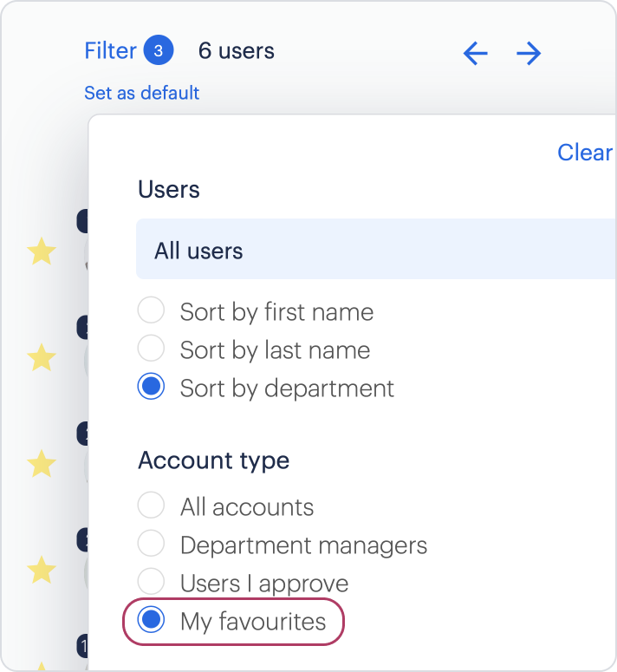Viewport: 617px width, 672px height.
Task: Click the Account type section heading
Action: coord(214,460)
